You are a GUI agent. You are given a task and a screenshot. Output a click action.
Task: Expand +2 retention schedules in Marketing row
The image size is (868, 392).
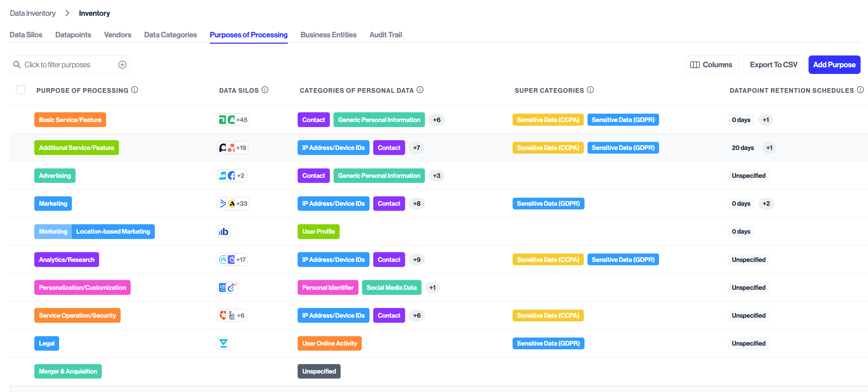(766, 203)
